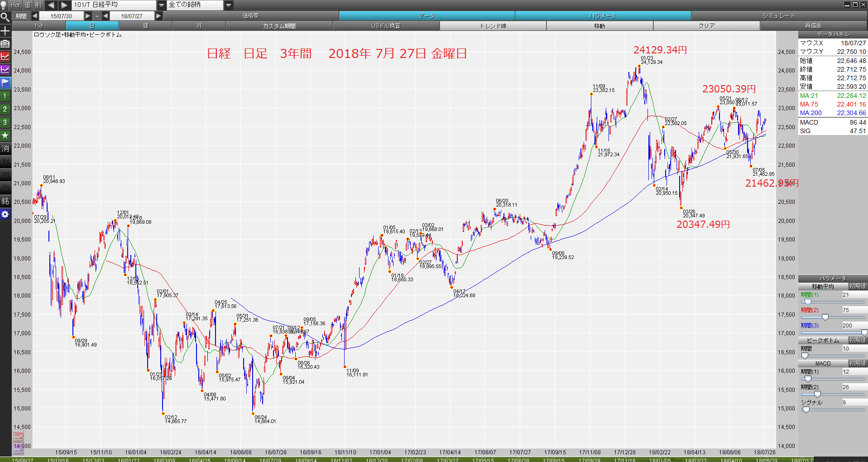
Task: Switch to 月 monthly timeframe
Action: point(199,26)
